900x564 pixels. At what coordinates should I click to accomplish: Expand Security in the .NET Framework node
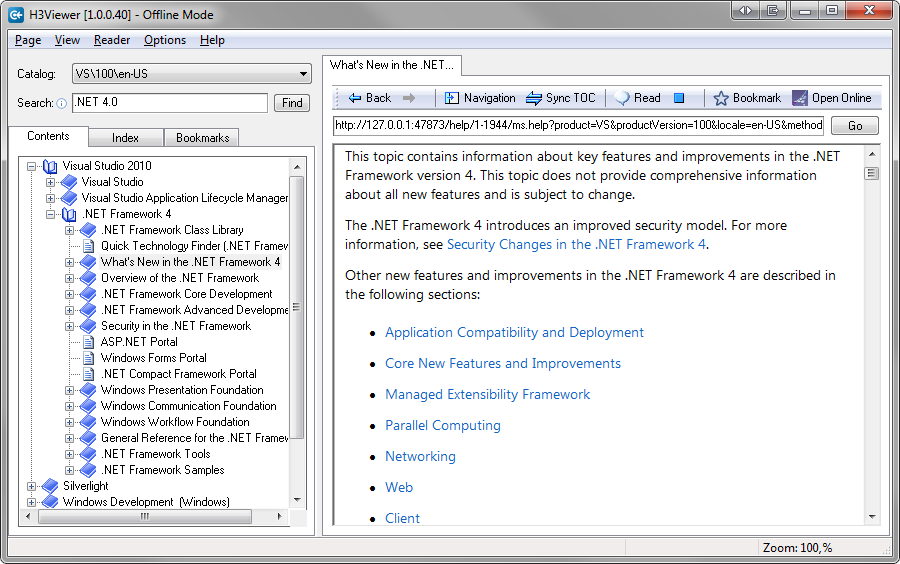click(x=69, y=326)
